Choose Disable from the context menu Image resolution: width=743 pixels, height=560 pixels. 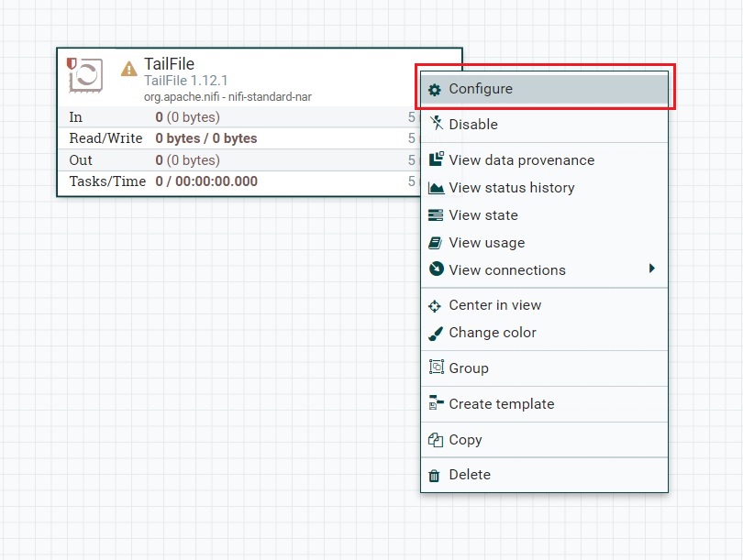pyautogui.click(x=544, y=125)
